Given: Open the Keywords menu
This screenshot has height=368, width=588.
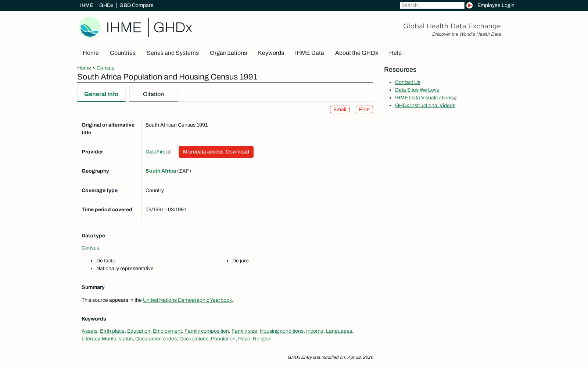Looking at the screenshot, I should pyautogui.click(x=271, y=53).
